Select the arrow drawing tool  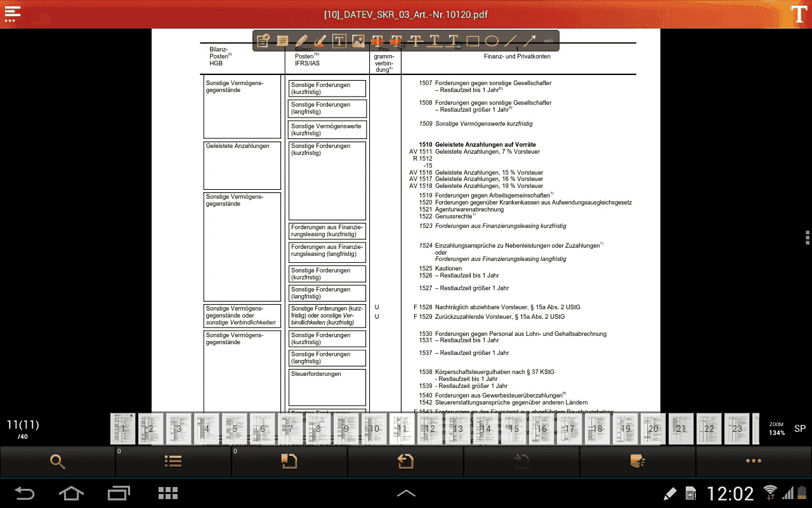coord(529,41)
